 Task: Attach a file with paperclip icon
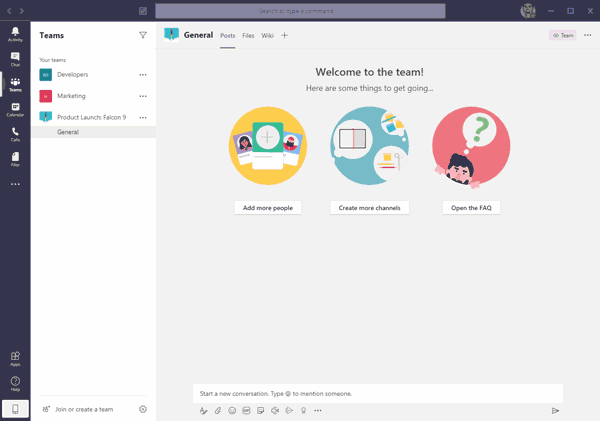click(x=218, y=411)
